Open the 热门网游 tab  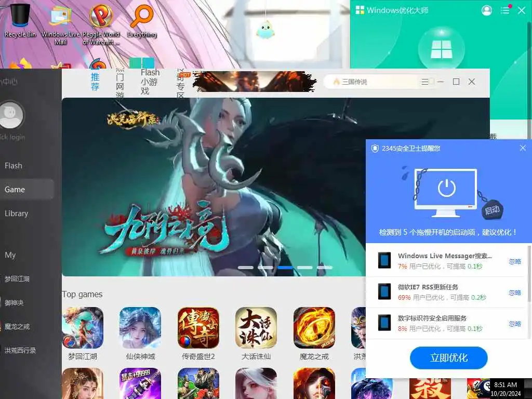[120, 84]
